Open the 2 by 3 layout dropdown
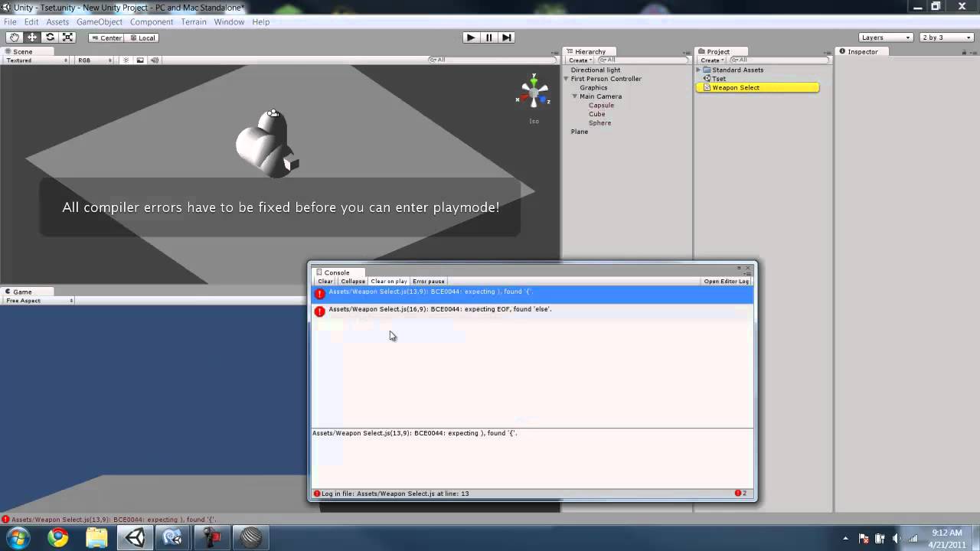This screenshot has height=551, width=980. (946, 37)
